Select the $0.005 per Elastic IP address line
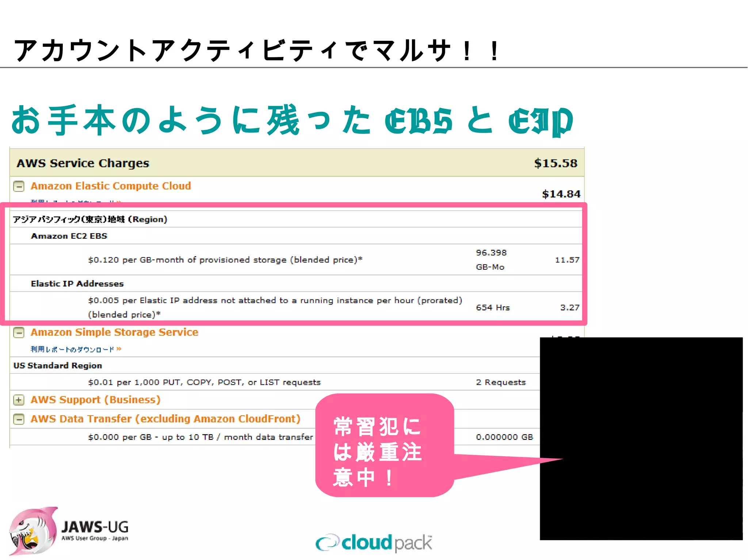748x560 pixels. [x=275, y=307]
